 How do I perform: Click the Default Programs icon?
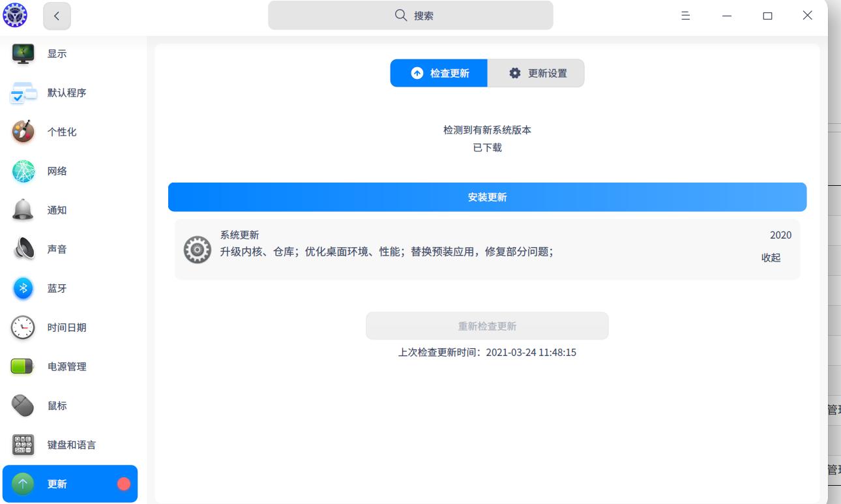[23, 93]
